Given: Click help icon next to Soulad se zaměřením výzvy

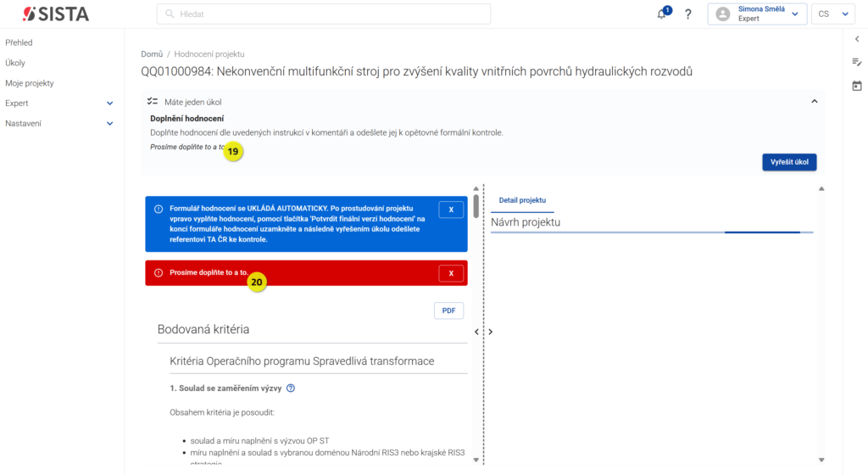Looking at the screenshot, I should (x=291, y=388).
